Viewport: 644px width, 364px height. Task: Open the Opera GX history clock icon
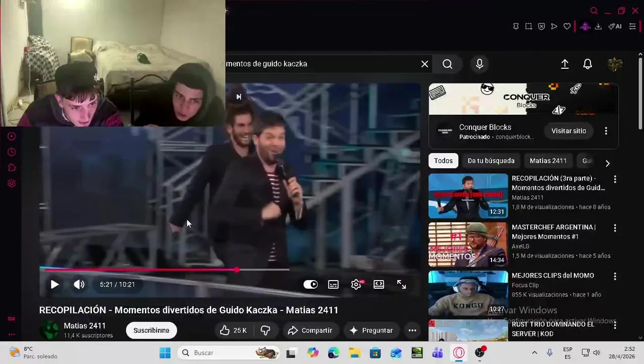coord(12,152)
